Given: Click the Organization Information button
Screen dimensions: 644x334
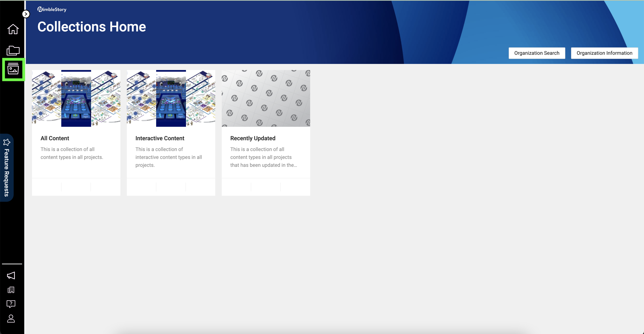Looking at the screenshot, I should (x=604, y=53).
